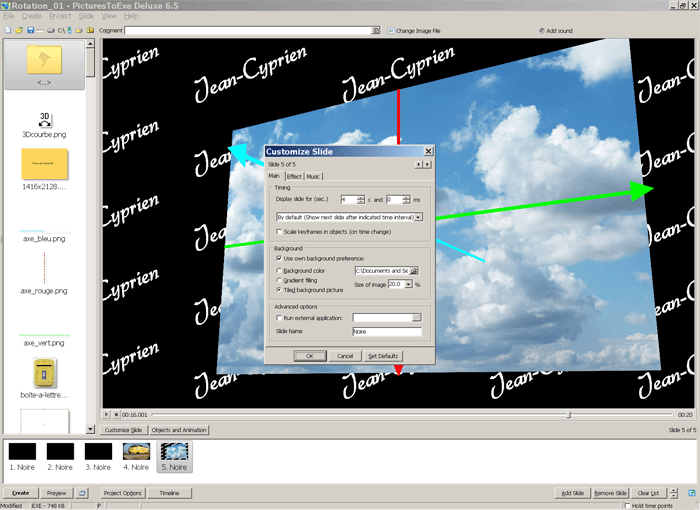The width and height of the screenshot is (700, 510).
Task: Click the seconds spinner arrows
Action: pos(361,200)
